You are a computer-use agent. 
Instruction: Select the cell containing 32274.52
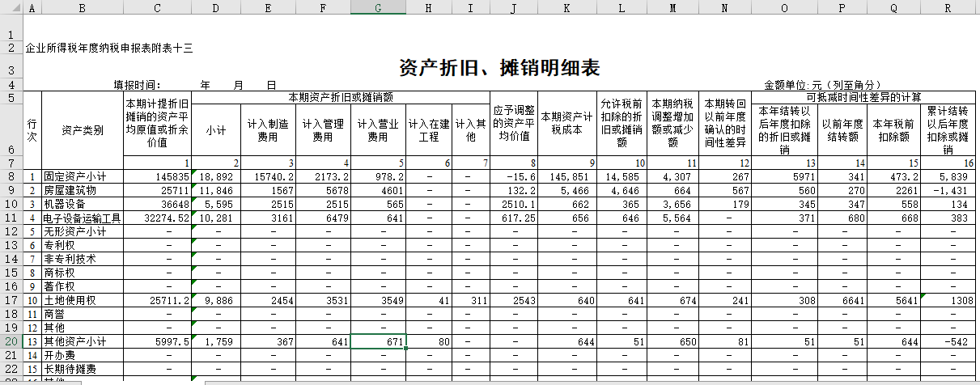158,218
